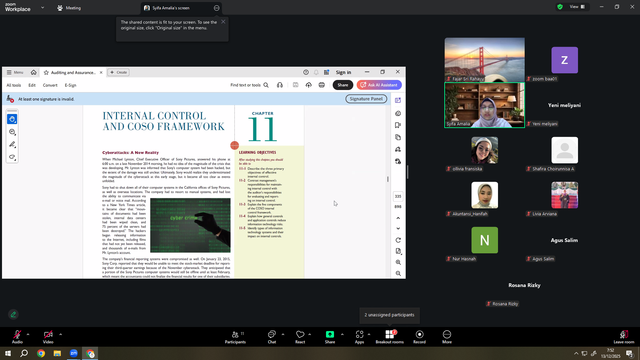
Task: Click the Read Aloud headphones icon
Action: [x=280, y=85]
